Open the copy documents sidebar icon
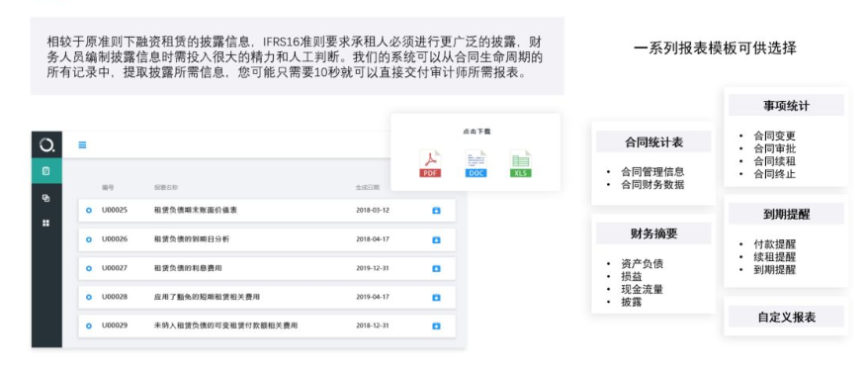Screen dimensions: 868x372 point(46,197)
